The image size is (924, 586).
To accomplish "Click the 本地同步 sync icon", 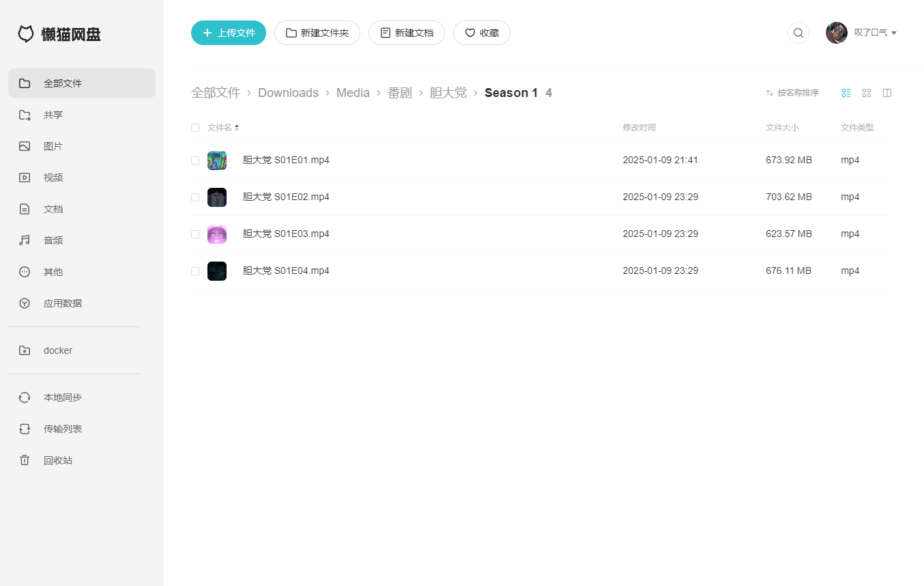I will (x=25, y=397).
